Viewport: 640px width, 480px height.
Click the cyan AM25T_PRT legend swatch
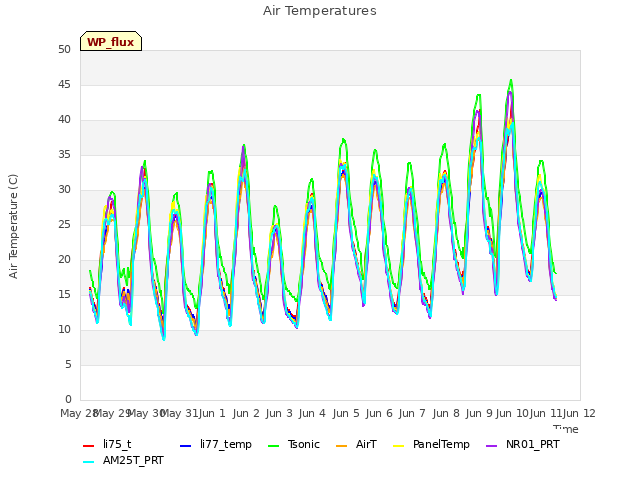(x=89, y=462)
